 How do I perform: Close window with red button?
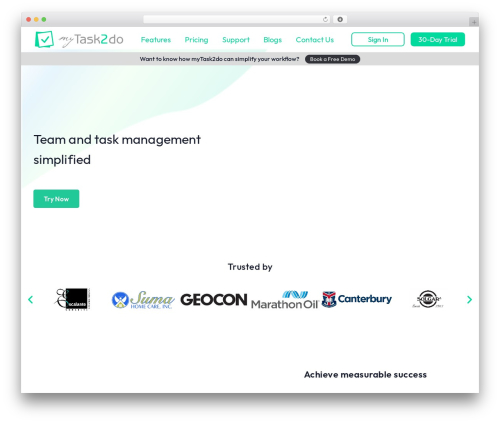pos(29,19)
